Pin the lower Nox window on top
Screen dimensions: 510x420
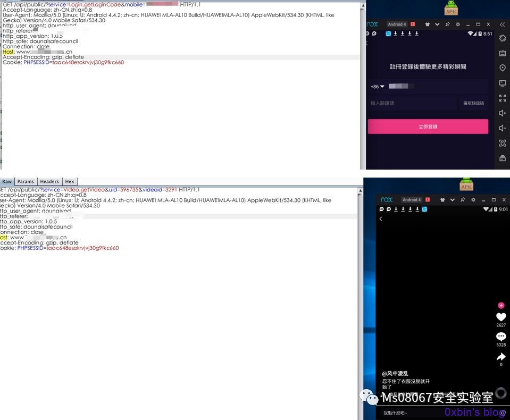pos(463,200)
